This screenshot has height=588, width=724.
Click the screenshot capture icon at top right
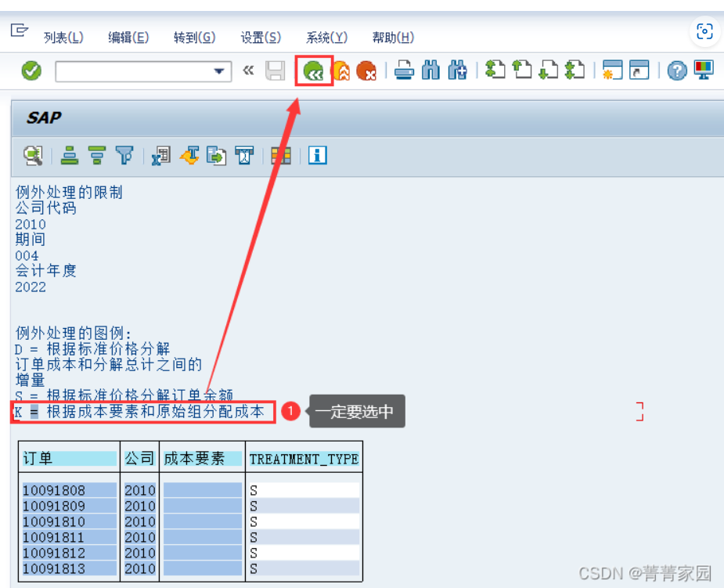[x=704, y=31]
